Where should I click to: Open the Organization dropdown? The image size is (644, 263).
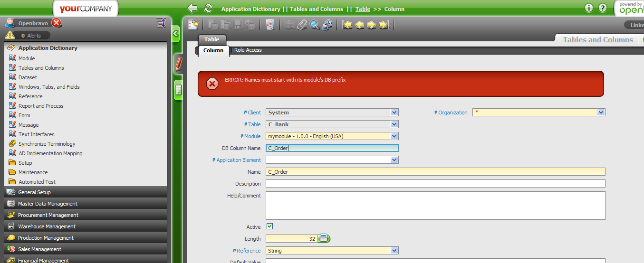[601, 113]
